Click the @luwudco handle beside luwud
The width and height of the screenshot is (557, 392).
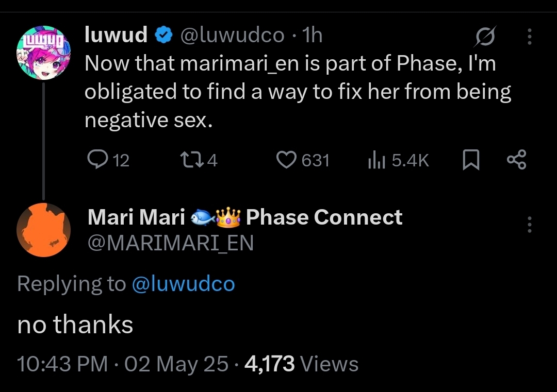click(232, 35)
